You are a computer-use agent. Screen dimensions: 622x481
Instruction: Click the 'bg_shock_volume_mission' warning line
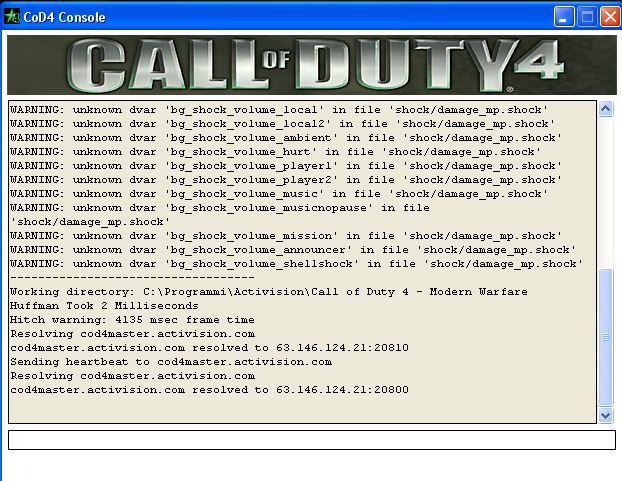tap(286, 236)
